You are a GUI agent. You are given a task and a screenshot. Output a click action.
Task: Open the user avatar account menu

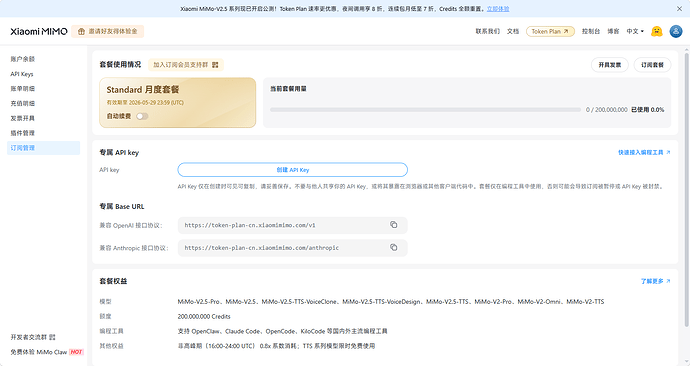pos(675,31)
